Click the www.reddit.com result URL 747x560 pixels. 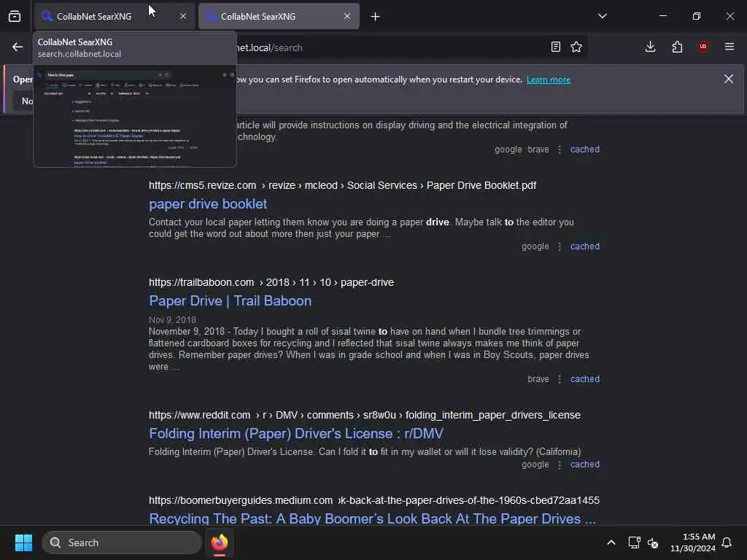tap(365, 415)
